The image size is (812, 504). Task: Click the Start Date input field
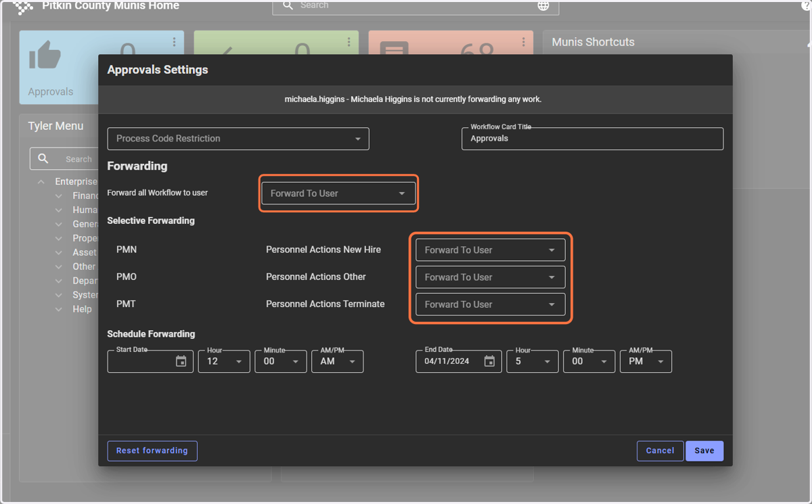tap(150, 361)
